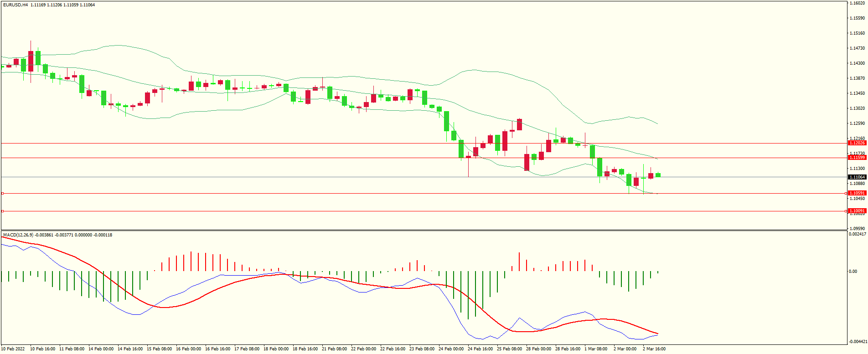Viewport: 868px width, 354px height.
Task: Click the 18 Feb 16:00 time label
Action: pyautogui.click(x=305, y=349)
